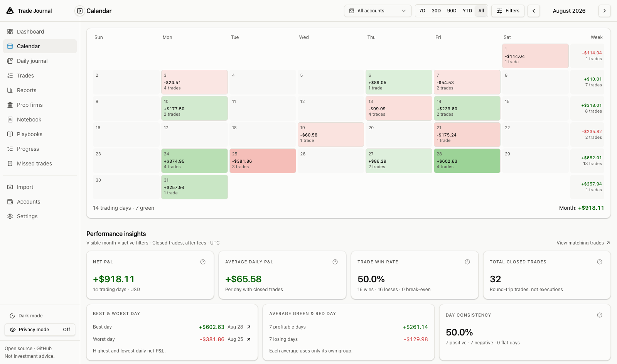The width and height of the screenshot is (617, 364).
Task: Open help for Net P&L card
Action: click(x=203, y=262)
